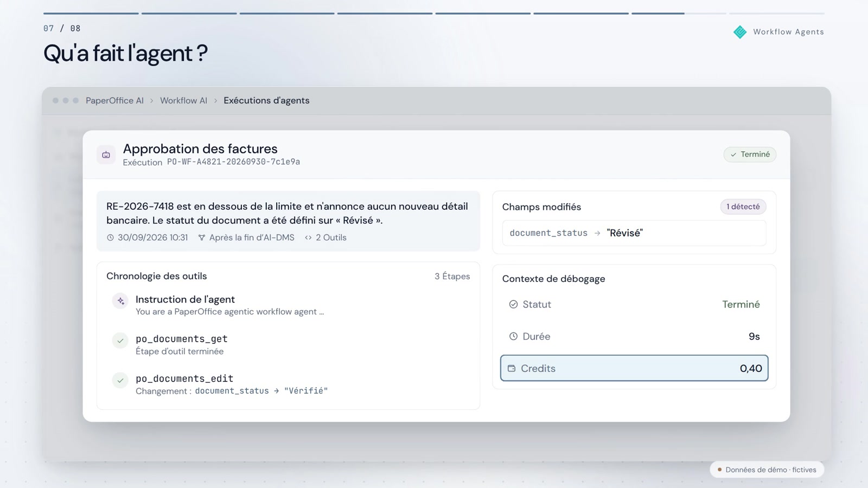Viewport: 868px width, 488px height.
Task: Click the check-circle icon next to Statut
Action: click(x=513, y=304)
